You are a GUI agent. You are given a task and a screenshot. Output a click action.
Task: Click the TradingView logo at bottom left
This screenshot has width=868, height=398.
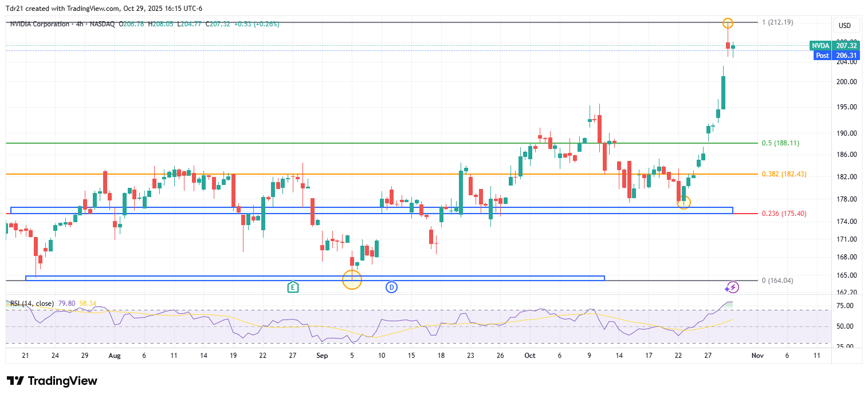point(52,381)
